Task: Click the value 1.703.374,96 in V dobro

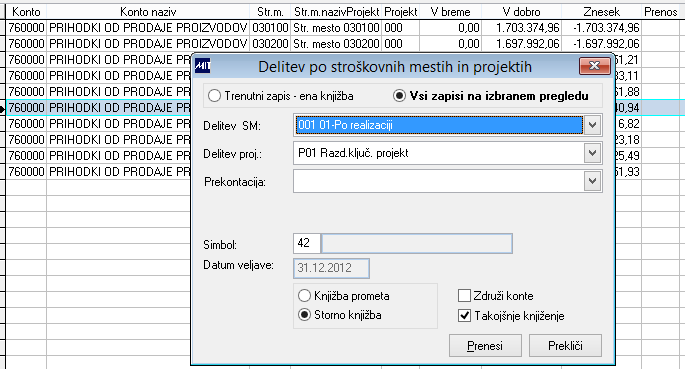Action: tap(521, 28)
